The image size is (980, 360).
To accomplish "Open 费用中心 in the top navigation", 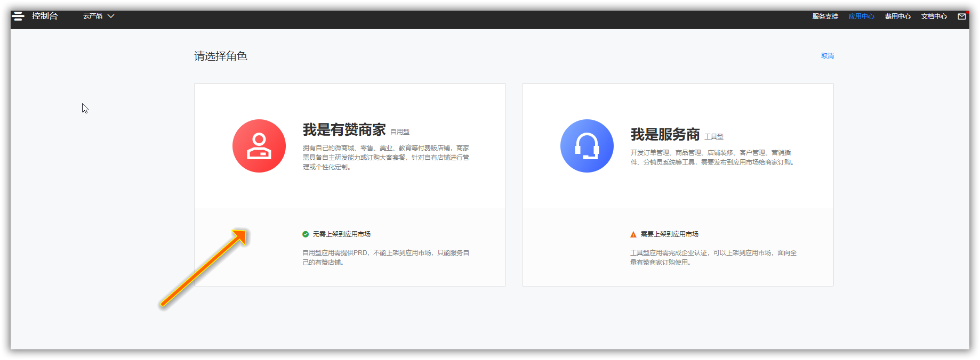I will (x=897, y=17).
